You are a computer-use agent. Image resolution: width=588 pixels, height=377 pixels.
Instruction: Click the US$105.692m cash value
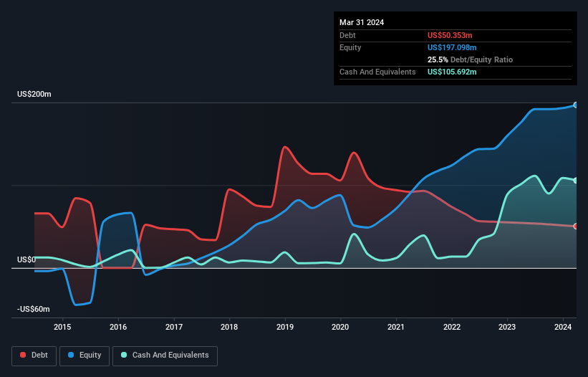(452, 72)
